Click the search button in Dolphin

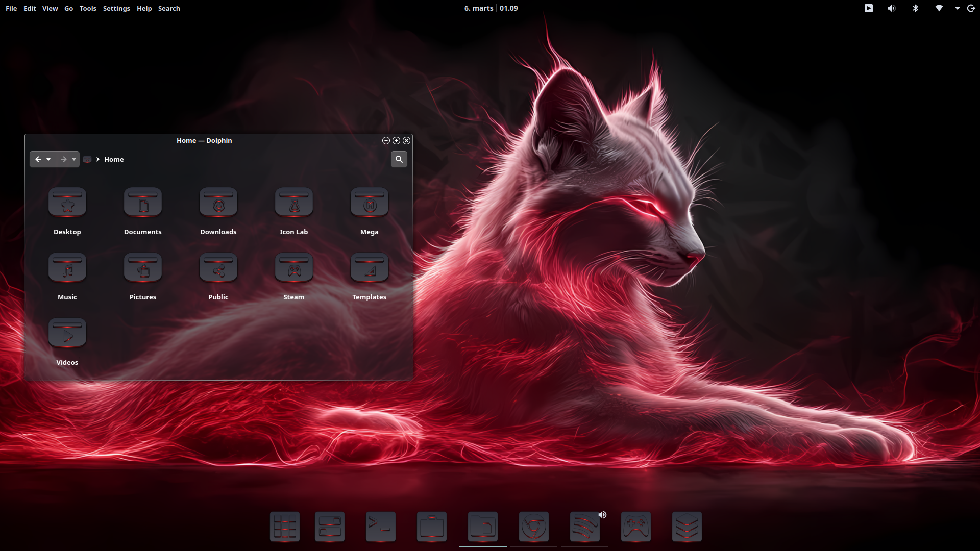pyautogui.click(x=399, y=159)
